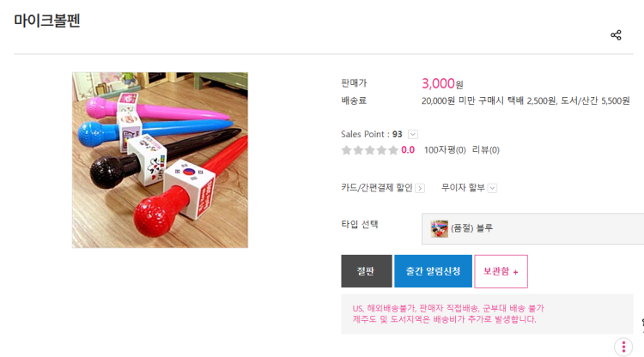Click the 마이크볼펜 product title
The height and width of the screenshot is (357, 644).
(x=47, y=21)
